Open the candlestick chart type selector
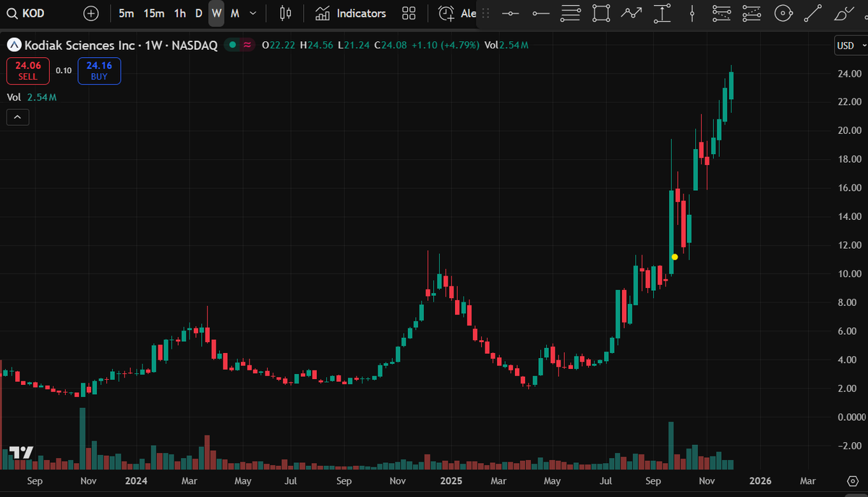Viewport: 868px width, 497px height. (285, 13)
